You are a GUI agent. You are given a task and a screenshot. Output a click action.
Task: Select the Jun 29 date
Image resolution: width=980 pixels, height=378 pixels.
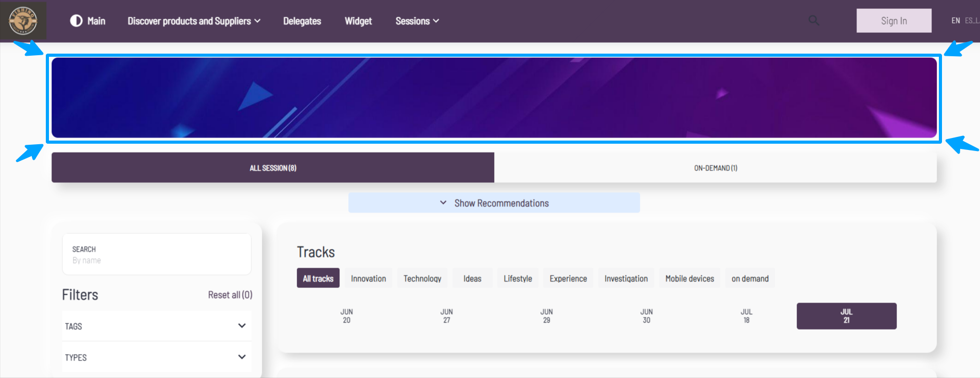(546, 316)
